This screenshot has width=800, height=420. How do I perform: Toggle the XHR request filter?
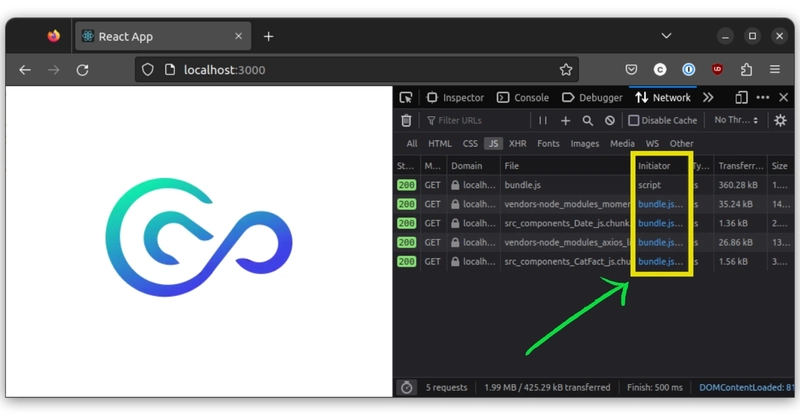(517, 144)
